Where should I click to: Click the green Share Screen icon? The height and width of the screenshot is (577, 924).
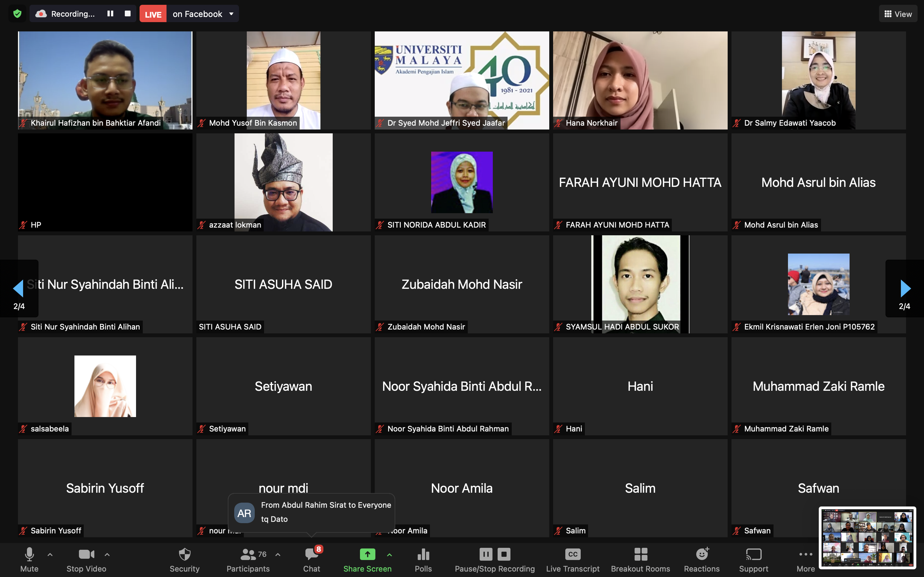click(x=367, y=555)
